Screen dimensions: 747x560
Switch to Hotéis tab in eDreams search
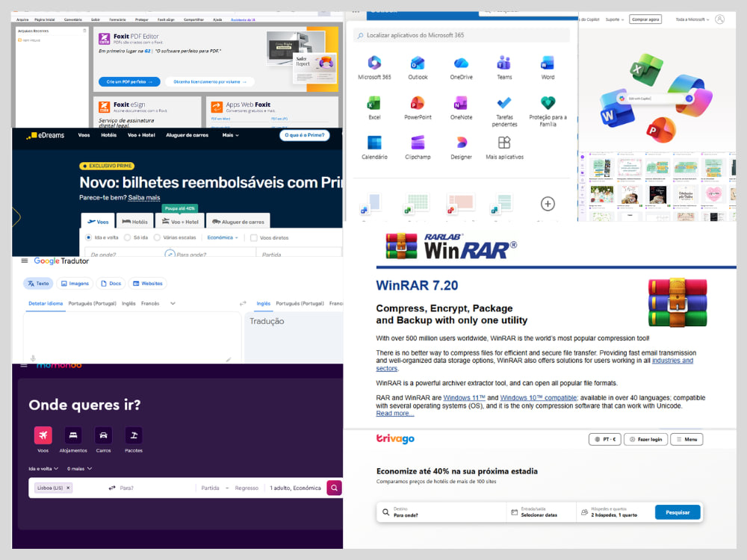pyautogui.click(x=134, y=222)
